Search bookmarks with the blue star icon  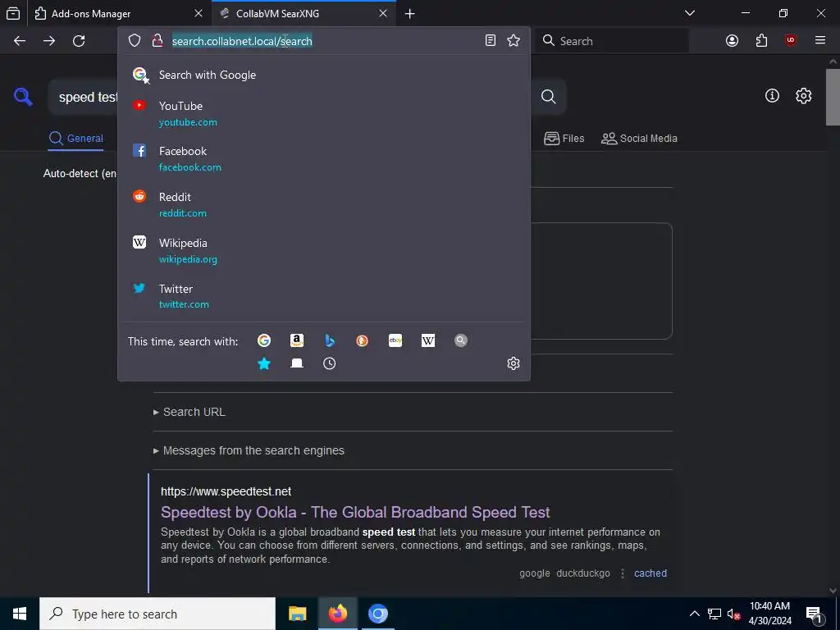(x=264, y=363)
